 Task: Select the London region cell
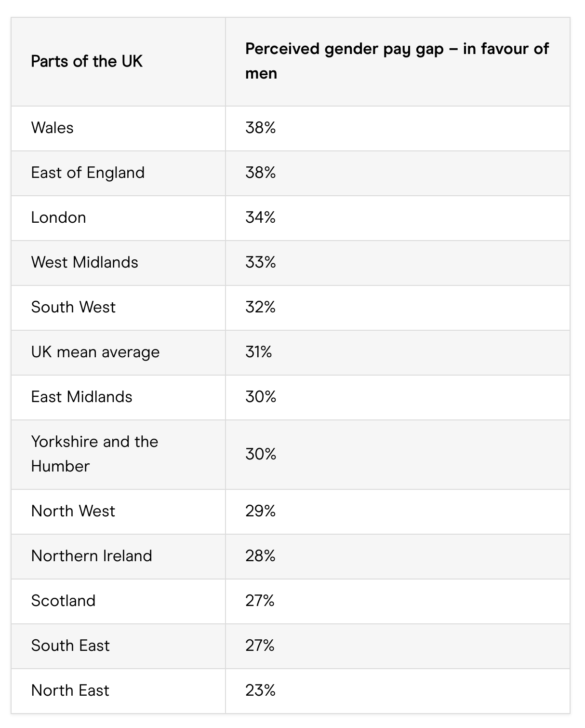(59, 217)
